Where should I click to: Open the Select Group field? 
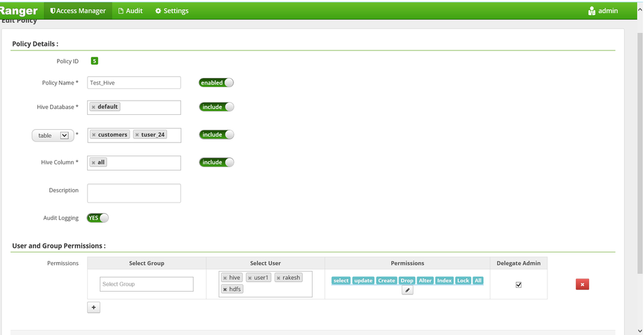[x=146, y=284]
